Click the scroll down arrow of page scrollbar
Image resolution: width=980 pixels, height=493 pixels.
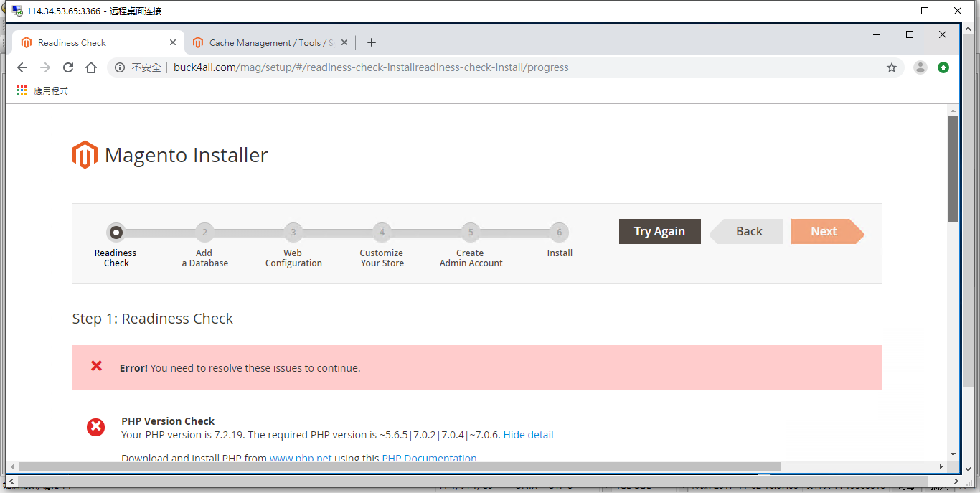[953, 454]
